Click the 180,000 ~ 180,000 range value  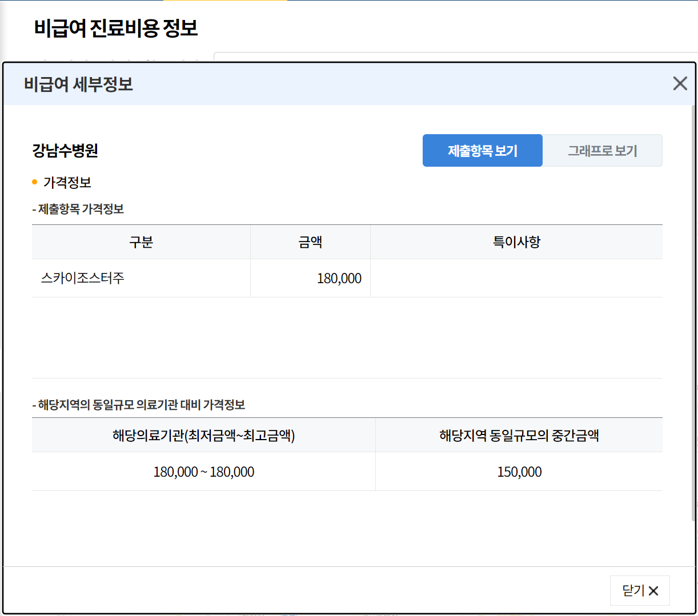[204, 472]
